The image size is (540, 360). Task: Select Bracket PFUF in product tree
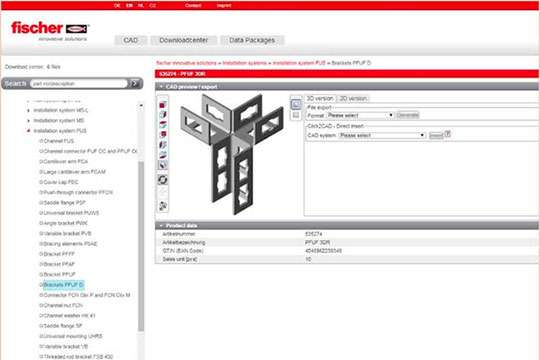[x=59, y=275]
